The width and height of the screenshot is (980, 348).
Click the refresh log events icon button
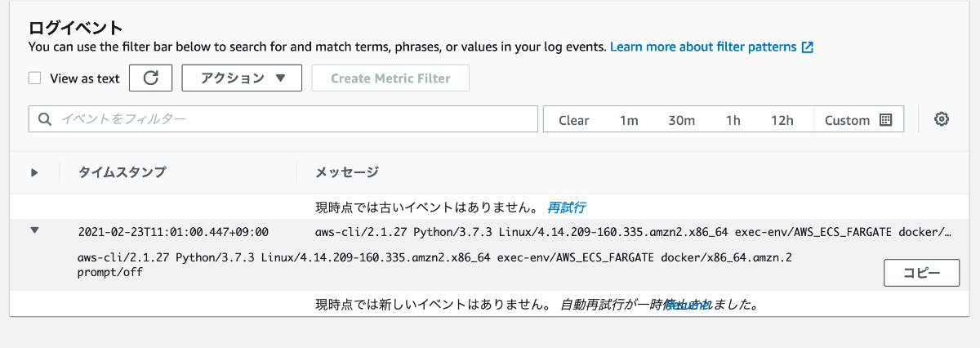(x=151, y=78)
